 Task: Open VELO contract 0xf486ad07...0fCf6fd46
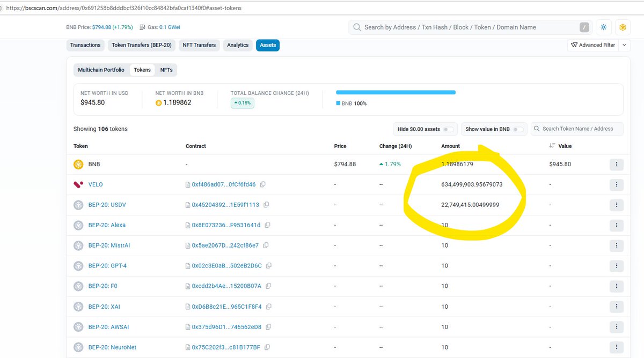[224, 184]
